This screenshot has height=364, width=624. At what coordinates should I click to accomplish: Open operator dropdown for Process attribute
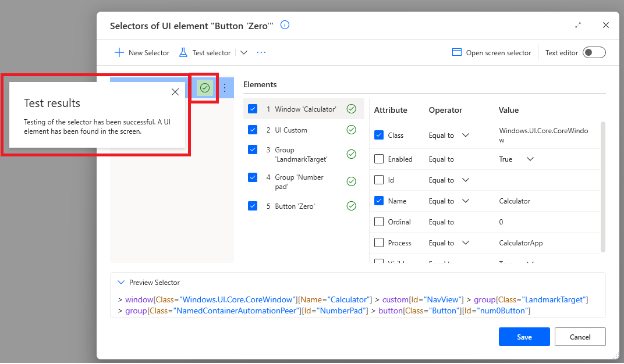[x=466, y=242]
